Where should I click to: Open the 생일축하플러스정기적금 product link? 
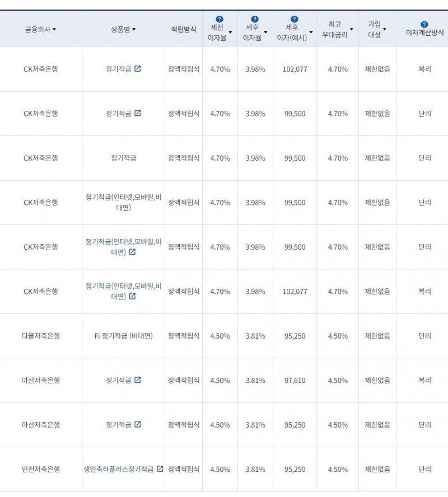(x=118, y=470)
